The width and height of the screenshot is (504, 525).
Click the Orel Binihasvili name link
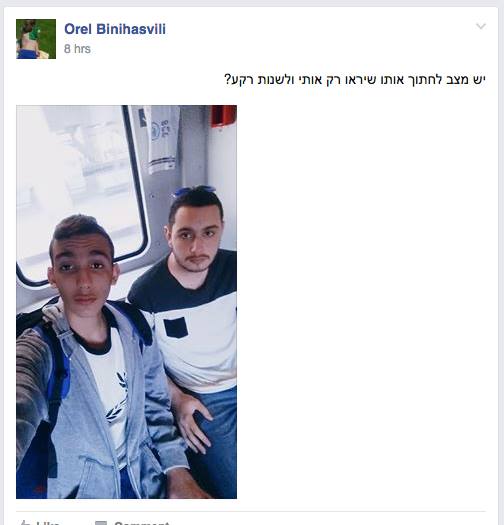(115, 29)
